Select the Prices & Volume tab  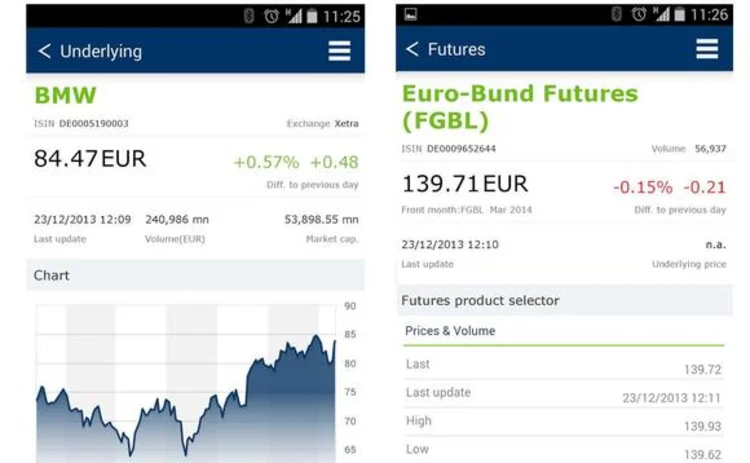click(450, 331)
